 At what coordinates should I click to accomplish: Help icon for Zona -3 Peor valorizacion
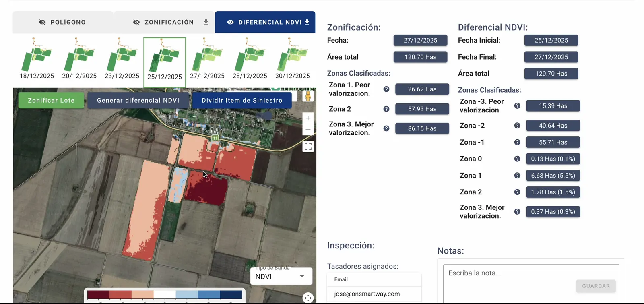point(517,106)
